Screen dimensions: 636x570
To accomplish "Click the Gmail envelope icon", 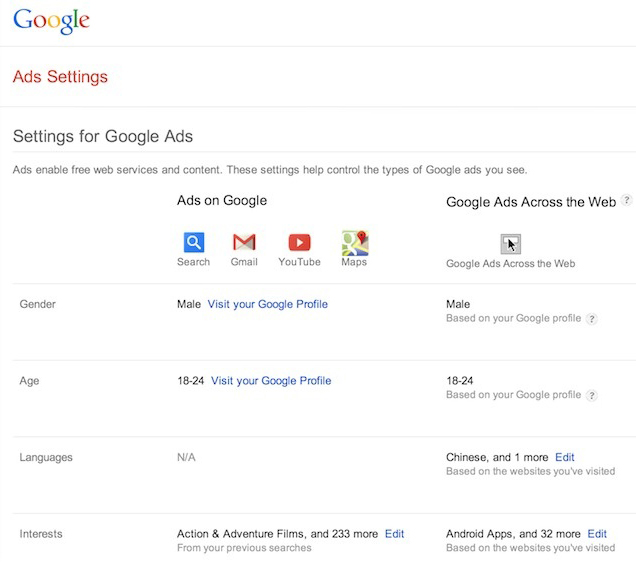I will [244, 242].
